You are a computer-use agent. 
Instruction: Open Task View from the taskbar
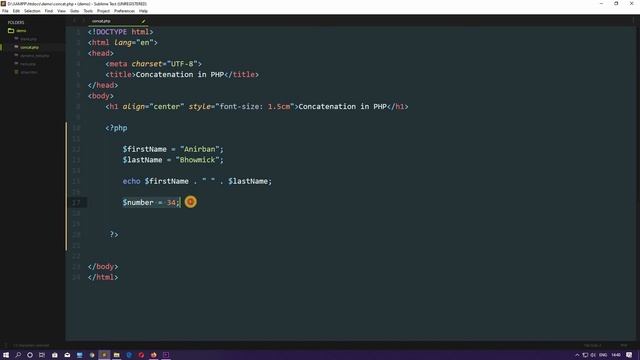[42, 355]
